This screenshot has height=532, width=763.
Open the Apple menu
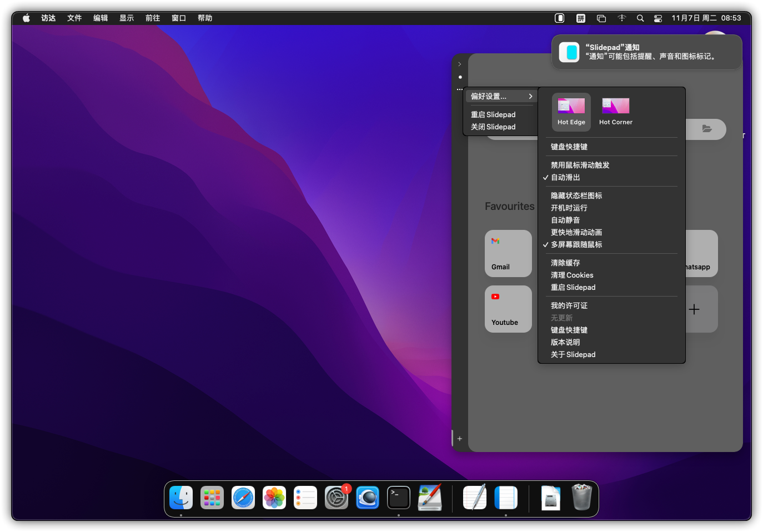26,18
